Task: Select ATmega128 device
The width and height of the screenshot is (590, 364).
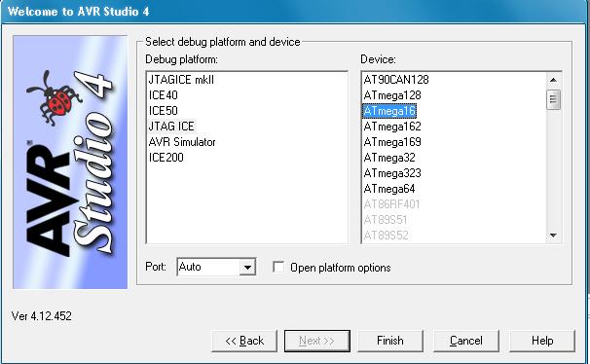Action: pyautogui.click(x=392, y=95)
